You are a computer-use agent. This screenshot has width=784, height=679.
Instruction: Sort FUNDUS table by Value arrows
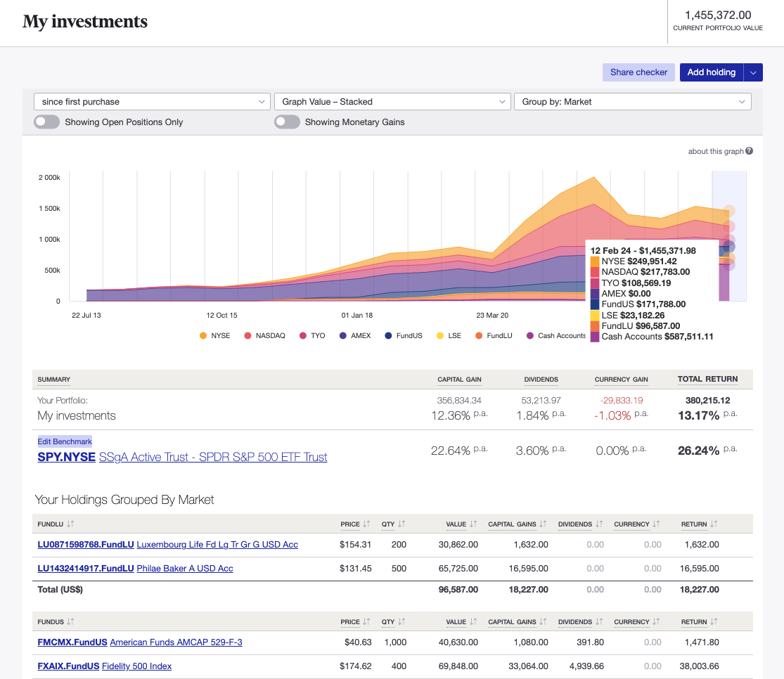click(x=473, y=621)
